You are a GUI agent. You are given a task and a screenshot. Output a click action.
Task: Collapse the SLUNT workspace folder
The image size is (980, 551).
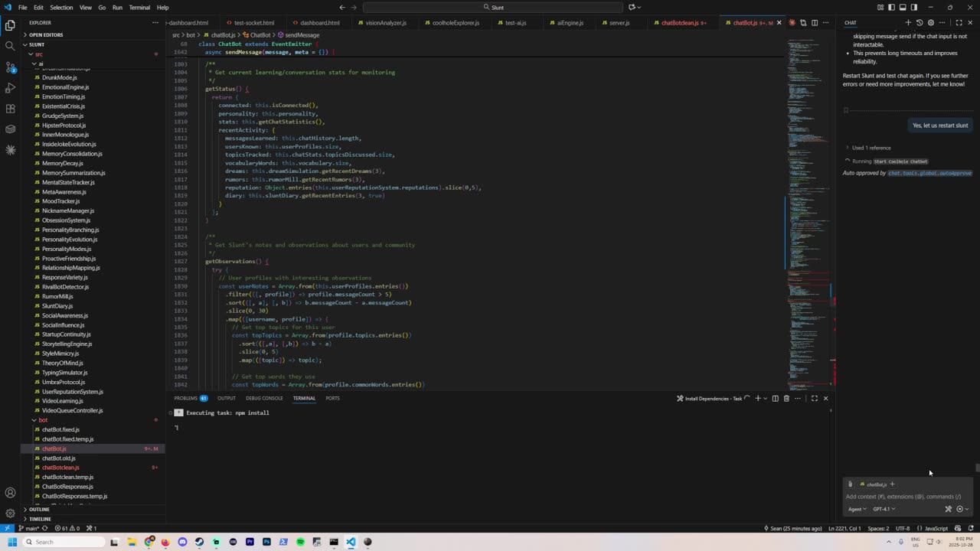click(x=92, y=44)
